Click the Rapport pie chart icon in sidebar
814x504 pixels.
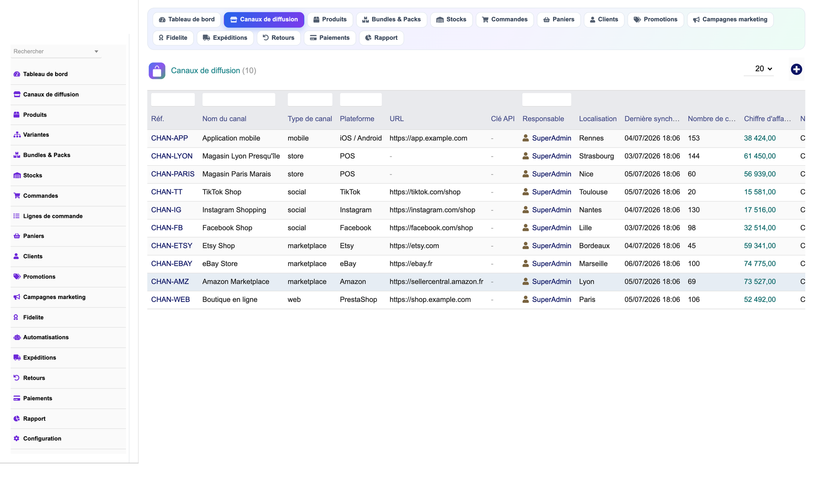pyautogui.click(x=17, y=418)
